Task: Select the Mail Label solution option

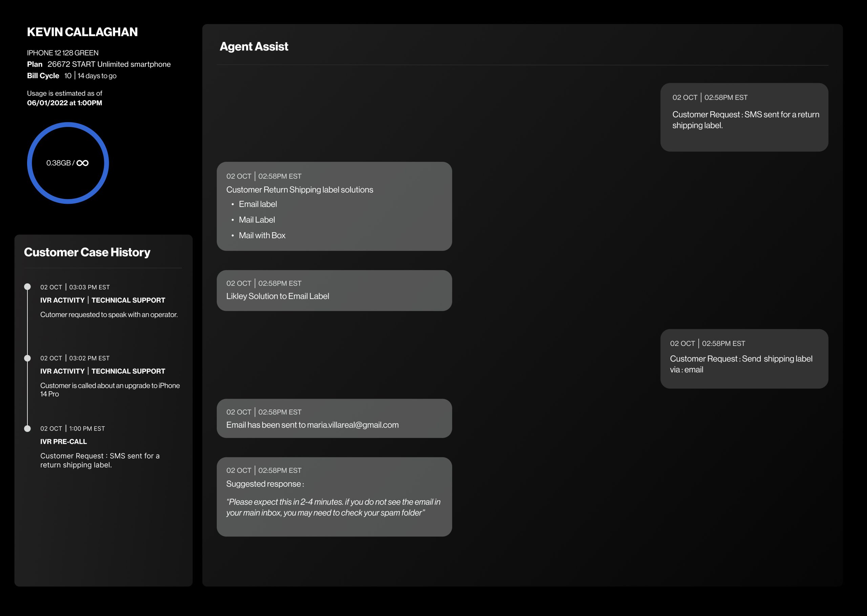Action: coord(257,220)
